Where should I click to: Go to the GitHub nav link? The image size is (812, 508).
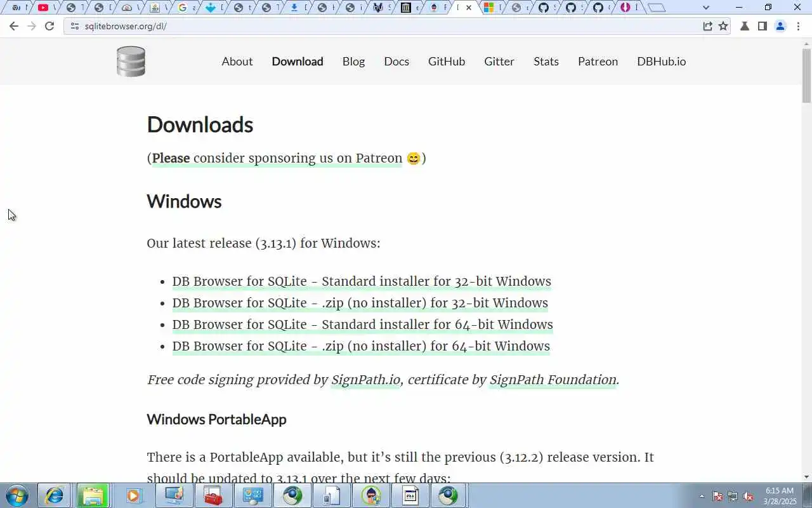point(447,62)
